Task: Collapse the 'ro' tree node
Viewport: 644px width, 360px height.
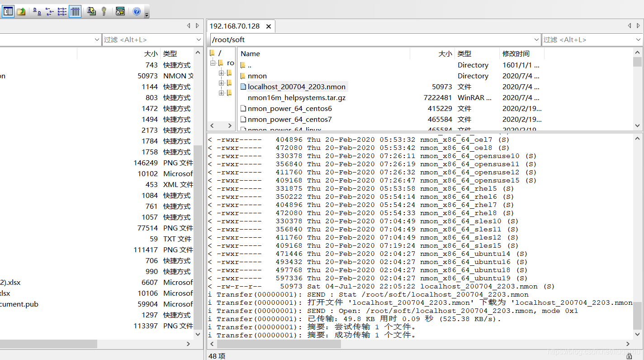Action: point(213,63)
